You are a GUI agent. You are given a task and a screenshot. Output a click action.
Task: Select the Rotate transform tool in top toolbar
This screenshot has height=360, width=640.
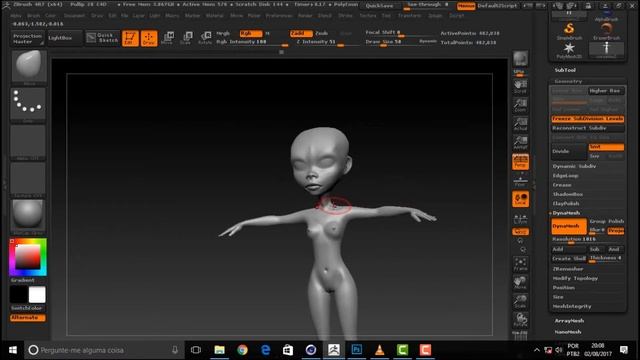pos(205,38)
